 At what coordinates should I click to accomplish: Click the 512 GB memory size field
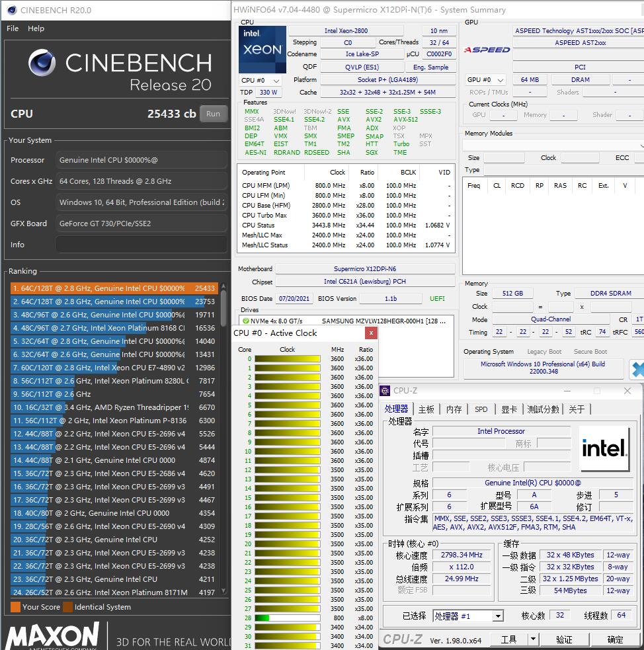point(512,293)
